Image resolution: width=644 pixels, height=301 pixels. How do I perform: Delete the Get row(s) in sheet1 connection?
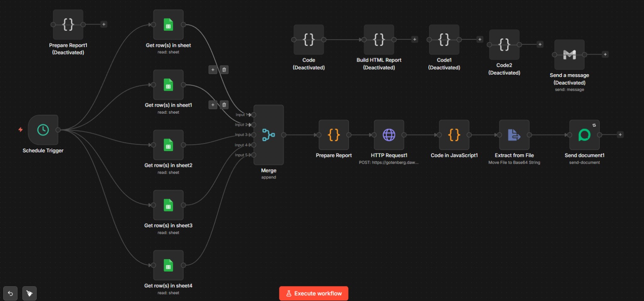(224, 105)
